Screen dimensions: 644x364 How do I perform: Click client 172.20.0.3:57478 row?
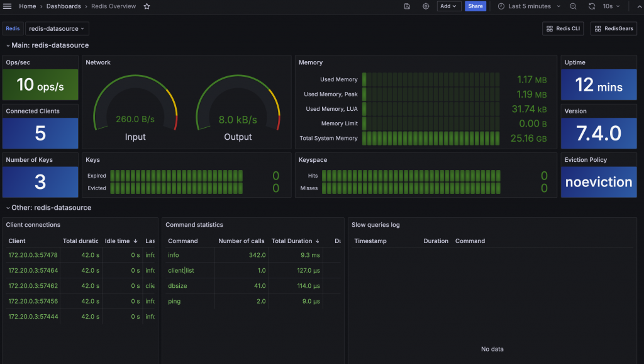point(81,255)
